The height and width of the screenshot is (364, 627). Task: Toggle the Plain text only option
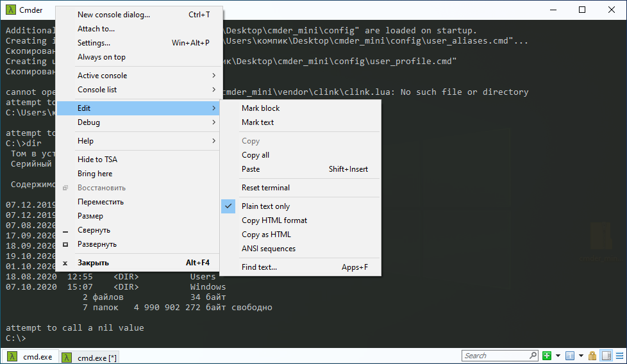coord(265,206)
